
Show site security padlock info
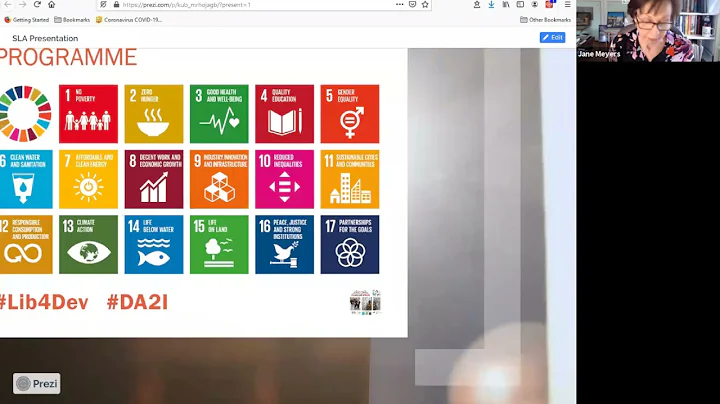click(116, 5)
